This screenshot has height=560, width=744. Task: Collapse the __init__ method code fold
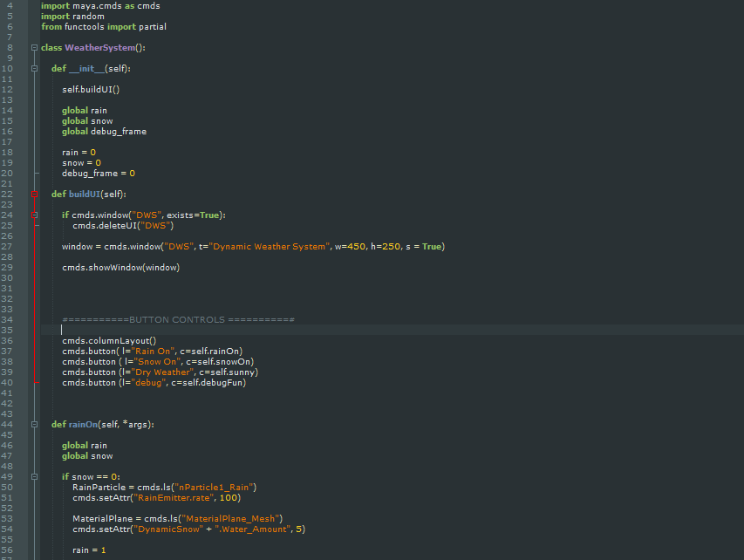tap(33, 68)
